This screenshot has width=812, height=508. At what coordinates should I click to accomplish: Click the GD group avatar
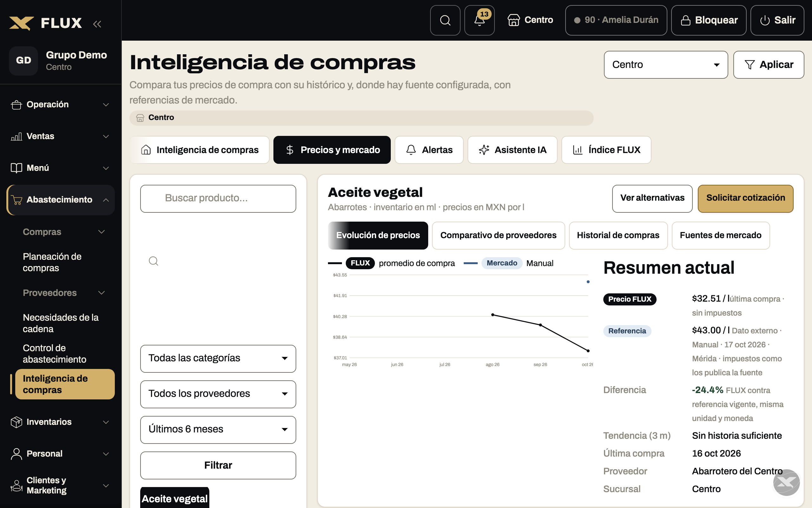23,60
